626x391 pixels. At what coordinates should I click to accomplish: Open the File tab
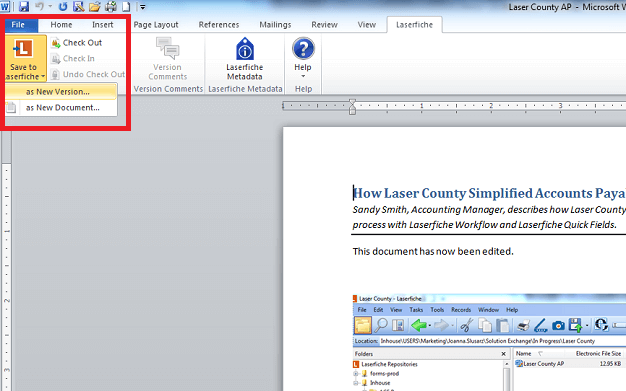click(x=18, y=25)
